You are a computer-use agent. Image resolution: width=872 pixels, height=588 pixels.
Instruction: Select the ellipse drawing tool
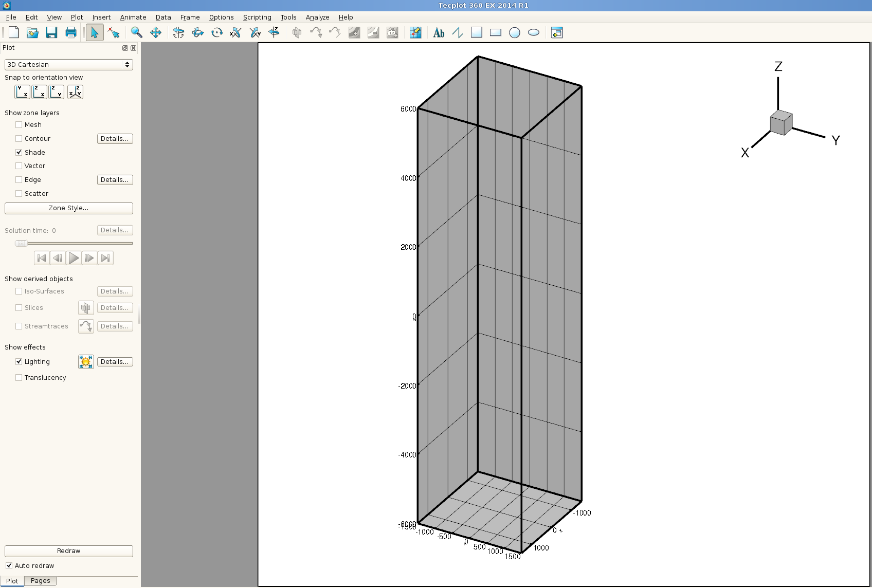(534, 33)
